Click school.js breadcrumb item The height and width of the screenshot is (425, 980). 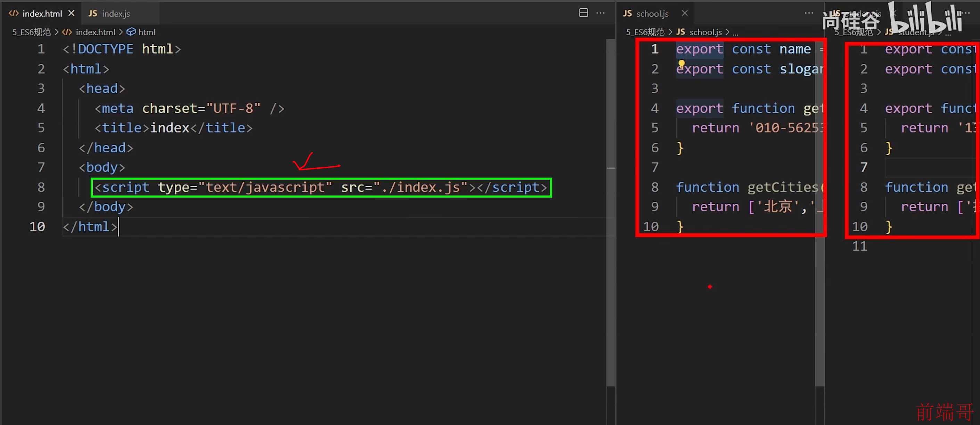[705, 32]
